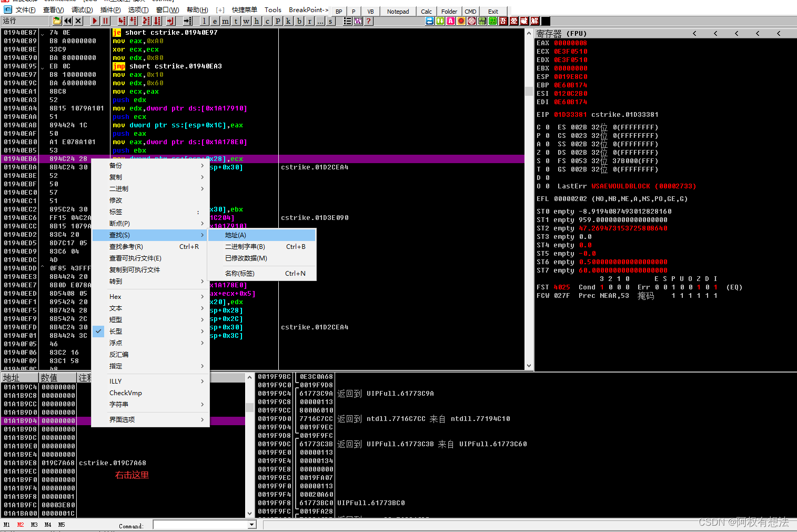Viewport: 797px width, 532px height.
Task: Expand the 二进制 submenu
Action: tap(150, 188)
